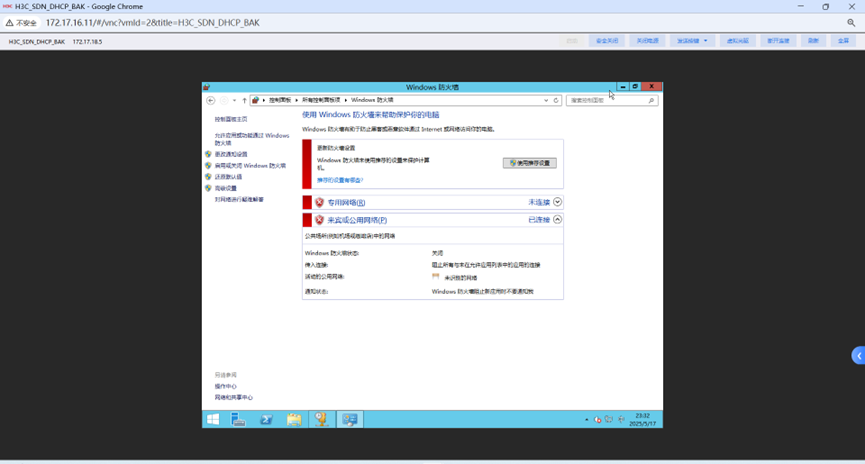Viewport: 865px width, 464px height.
Task: Click the 不安全 security warning indicator
Action: pyautogui.click(x=21, y=23)
